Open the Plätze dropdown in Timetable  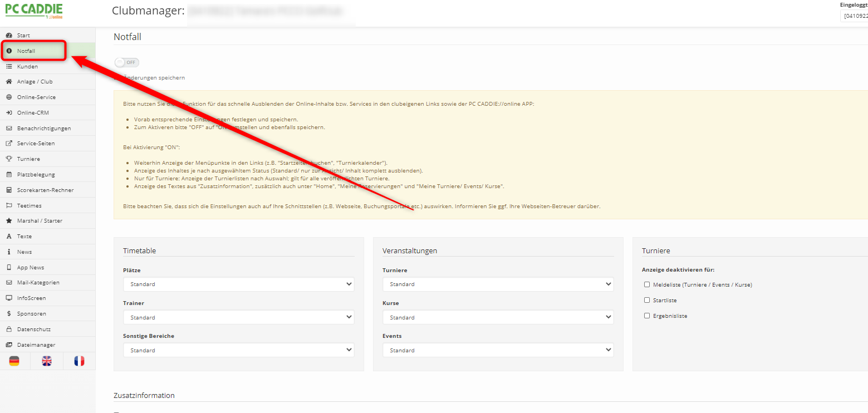click(238, 284)
